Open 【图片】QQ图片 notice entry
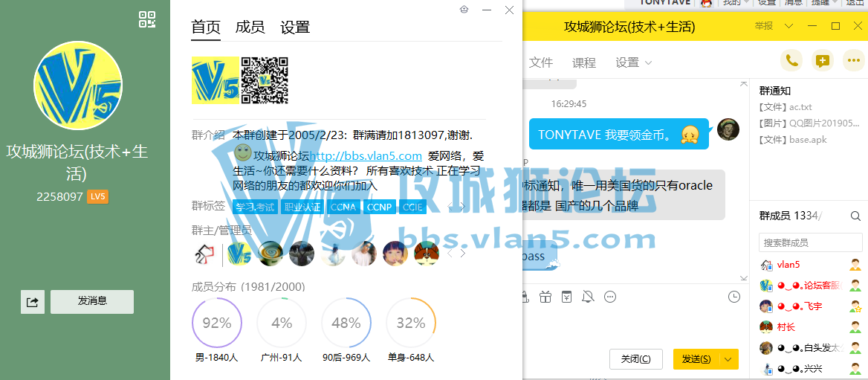Screen dimensions: 868x380 tap(809, 123)
